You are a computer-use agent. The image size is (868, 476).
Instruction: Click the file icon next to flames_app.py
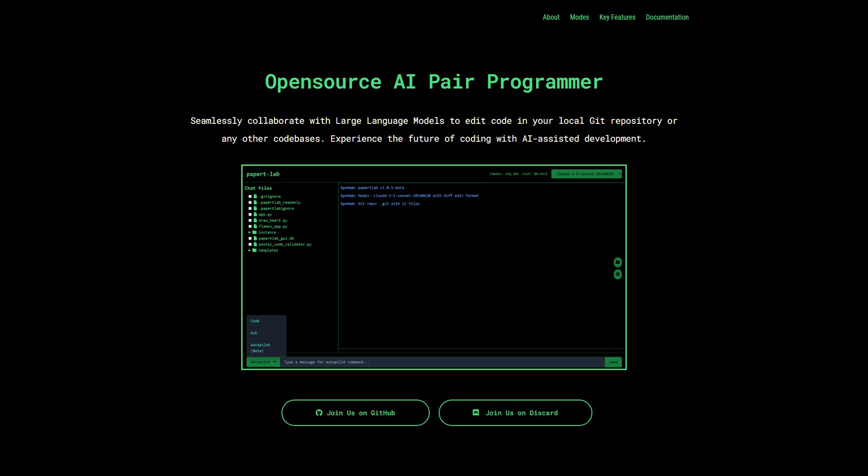(256, 226)
